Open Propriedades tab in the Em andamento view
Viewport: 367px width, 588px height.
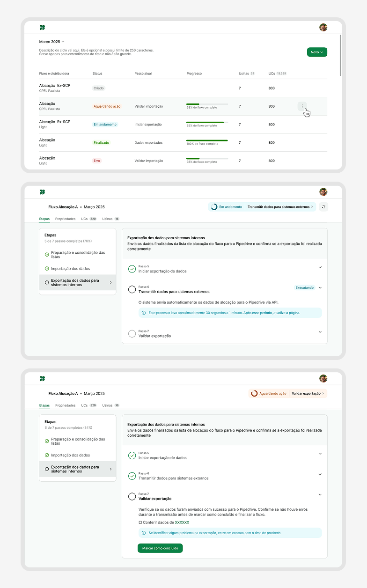pyautogui.click(x=65, y=219)
